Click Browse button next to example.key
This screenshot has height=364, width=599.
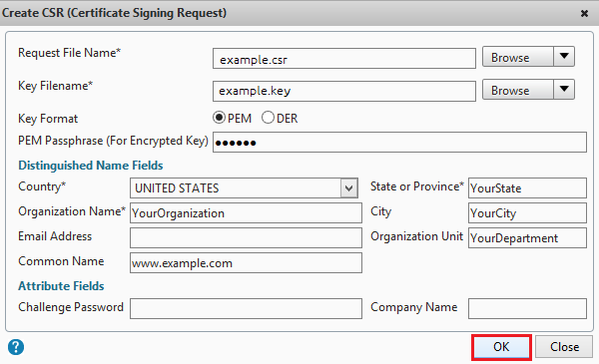(518, 90)
